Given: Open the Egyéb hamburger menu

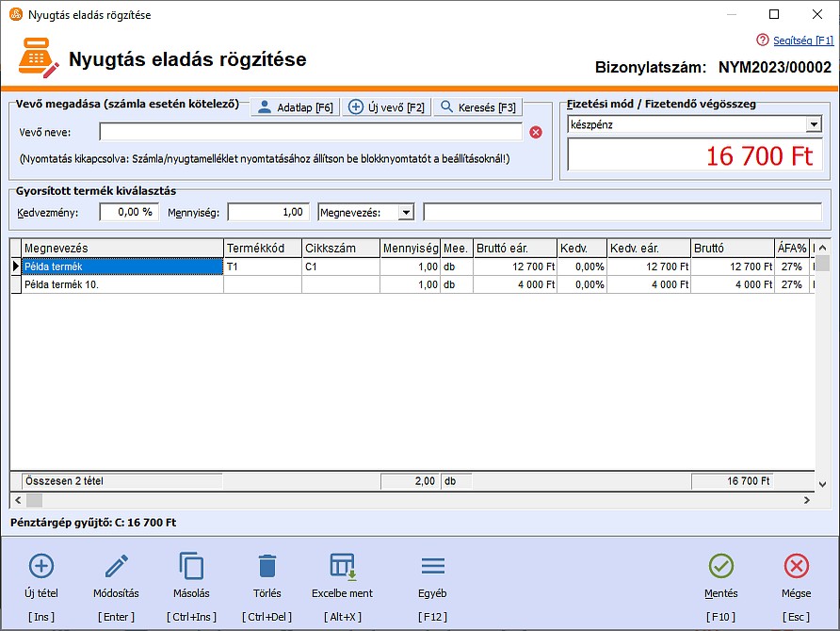Looking at the screenshot, I should click(432, 565).
